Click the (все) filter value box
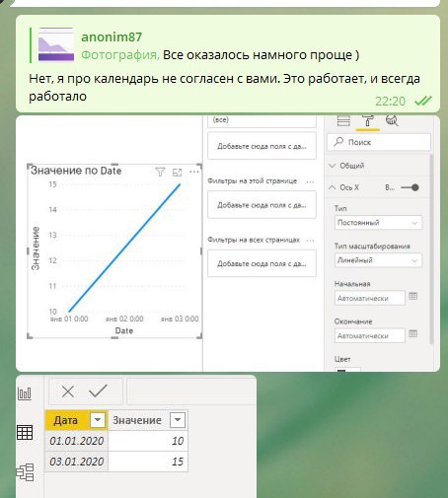Screen dimensions: 448x498 click(x=261, y=121)
